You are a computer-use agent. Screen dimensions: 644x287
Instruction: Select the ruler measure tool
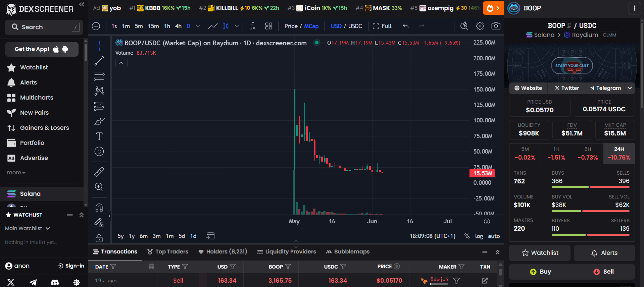click(x=99, y=172)
